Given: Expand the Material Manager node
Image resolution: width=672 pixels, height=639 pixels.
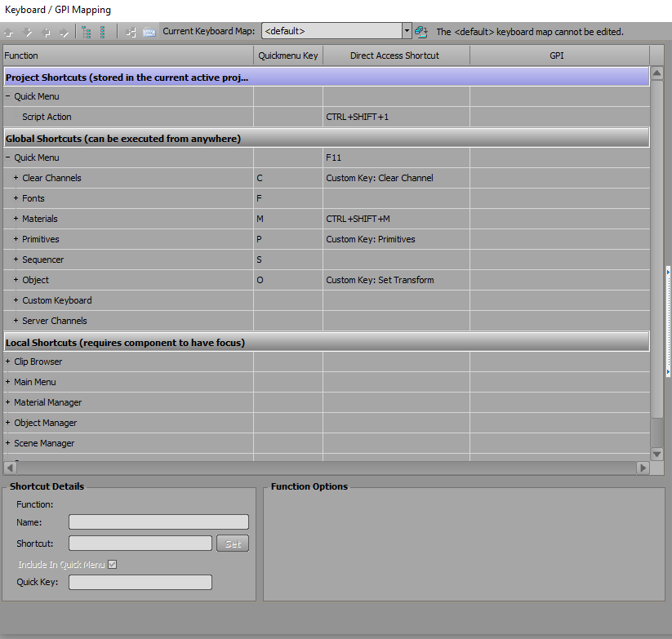Looking at the screenshot, I should [7, 402].
